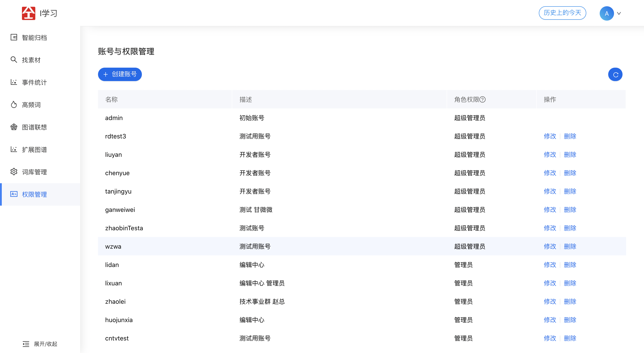Click the 找素材 magnifier icon
644x353 pixels.
pyautogui.click(x=14, y=60)
